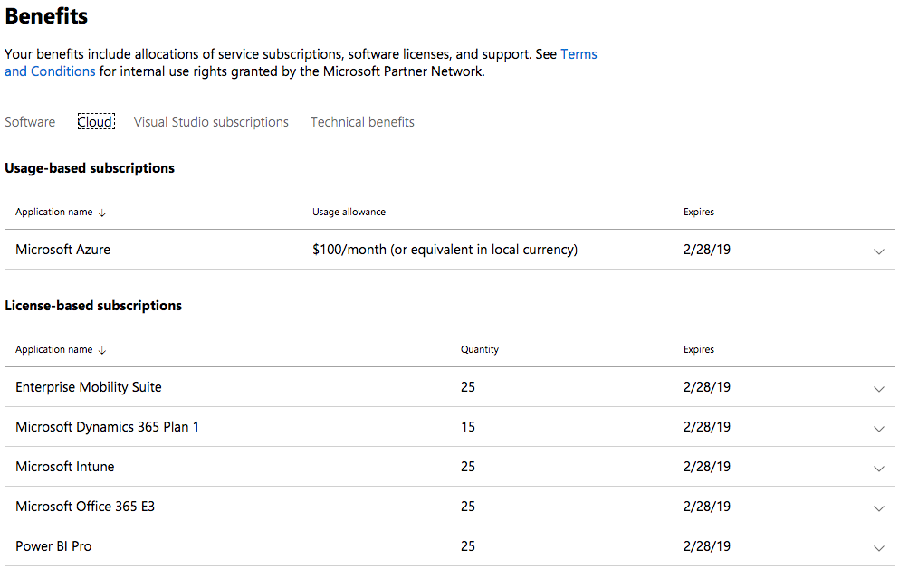Click Microsoft Dynamics 365 Plan 1 name

(x=107, y=427)
